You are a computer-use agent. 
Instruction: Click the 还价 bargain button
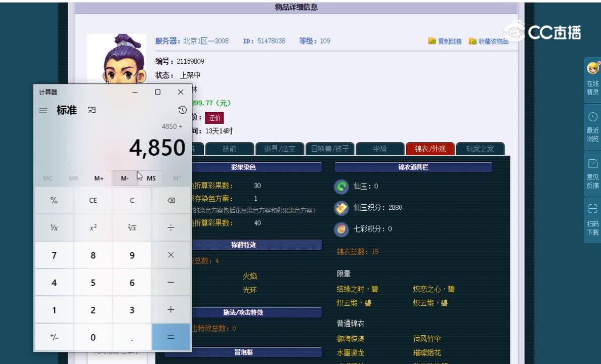[214, 118]
